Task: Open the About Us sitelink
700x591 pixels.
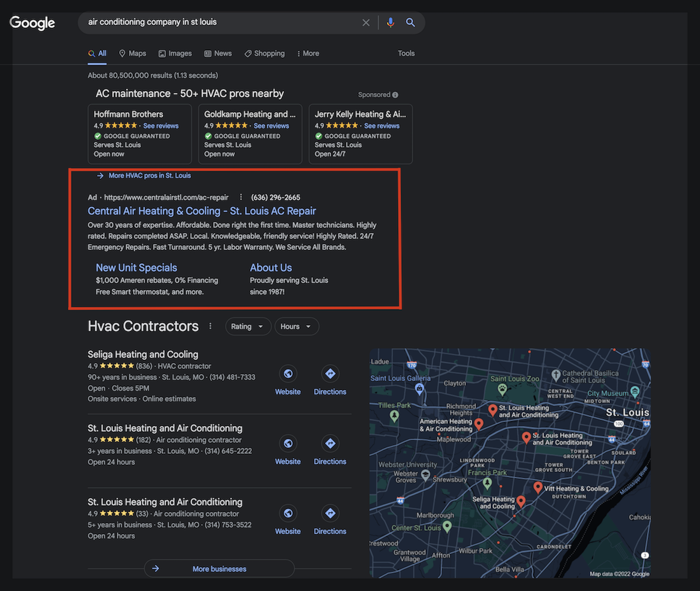Action: click(271, 268)
